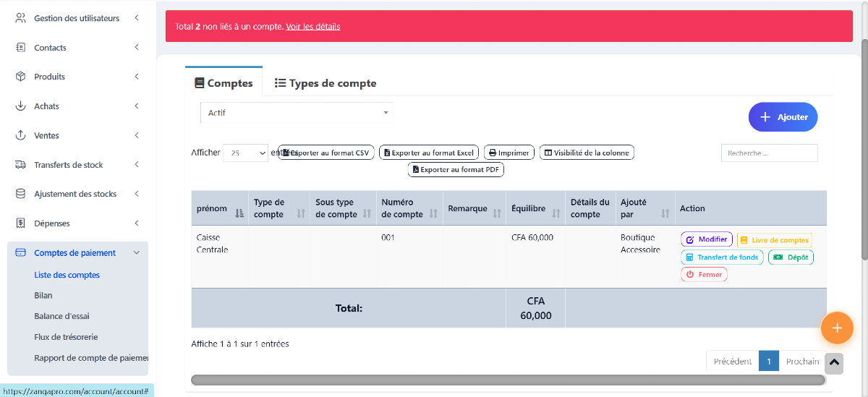Viewport: 868px width, 397px height.
Task: Sort by Numéro de compte arrows
Action: click(x=433, y=214)
